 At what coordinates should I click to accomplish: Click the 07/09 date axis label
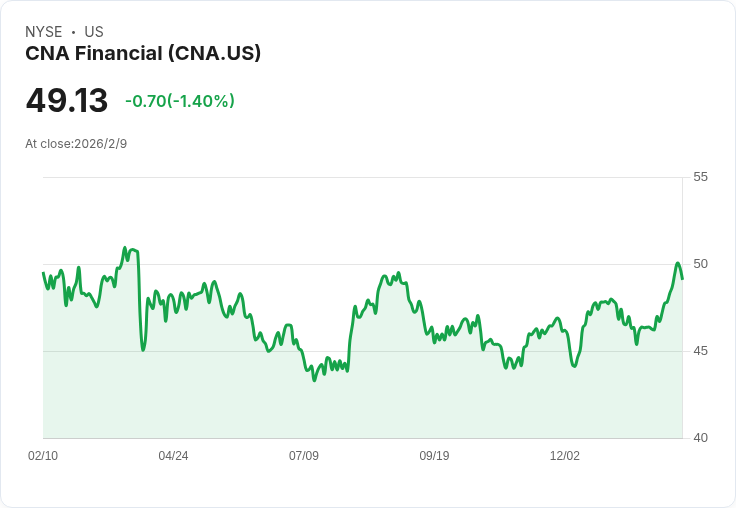pyautogui.click(x=304, y=456)
